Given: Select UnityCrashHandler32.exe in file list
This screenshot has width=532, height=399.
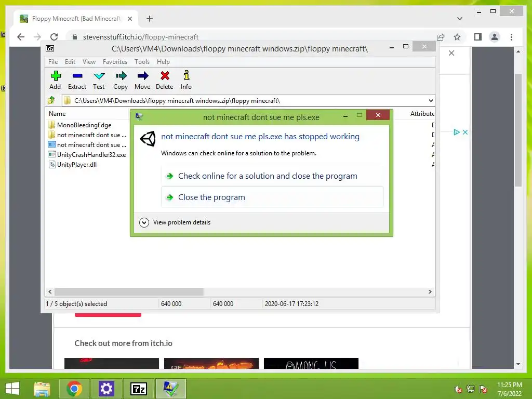Looking at the screenshot, I should tap(87, 155).
